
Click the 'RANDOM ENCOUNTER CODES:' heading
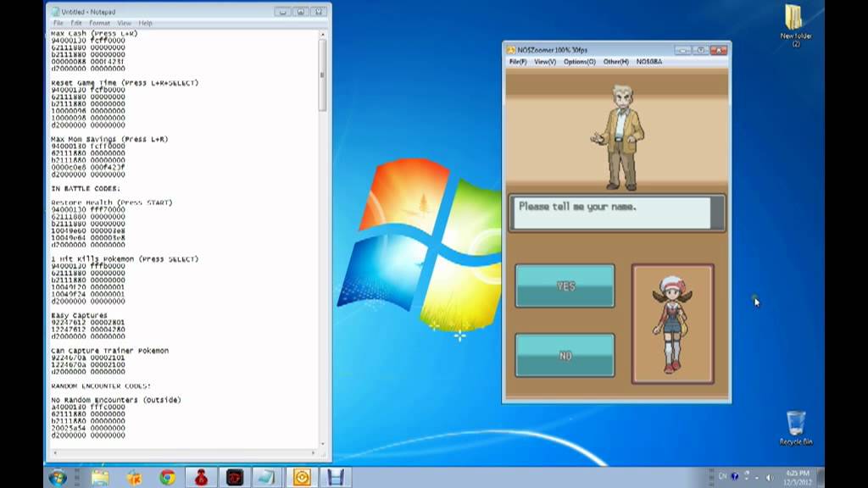coord(101,386)
